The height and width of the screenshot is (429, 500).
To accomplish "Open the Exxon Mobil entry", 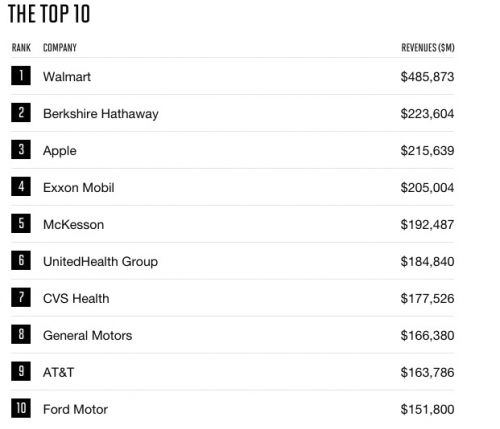I will 79,188.
